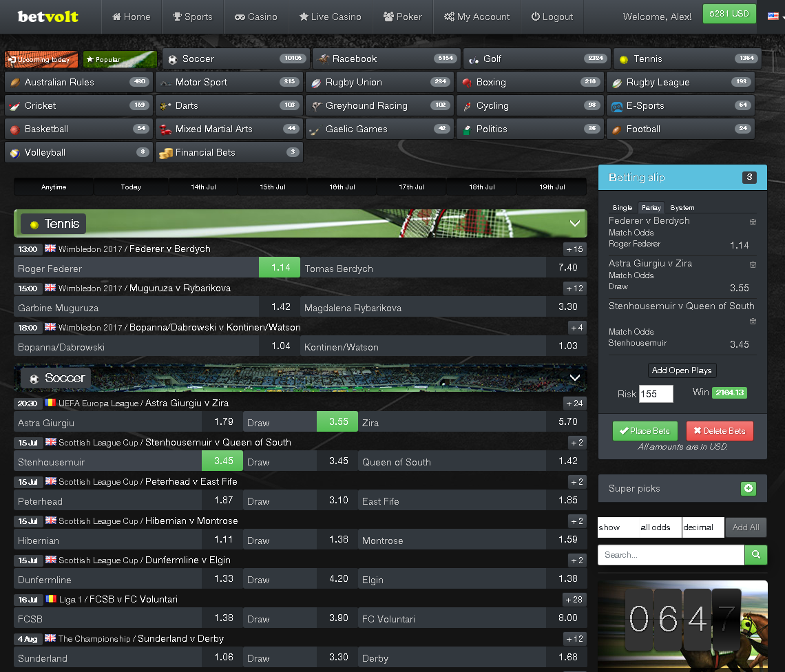Open the language flag selector
This screenshot has height=672, width=785.
coord(773,16)
